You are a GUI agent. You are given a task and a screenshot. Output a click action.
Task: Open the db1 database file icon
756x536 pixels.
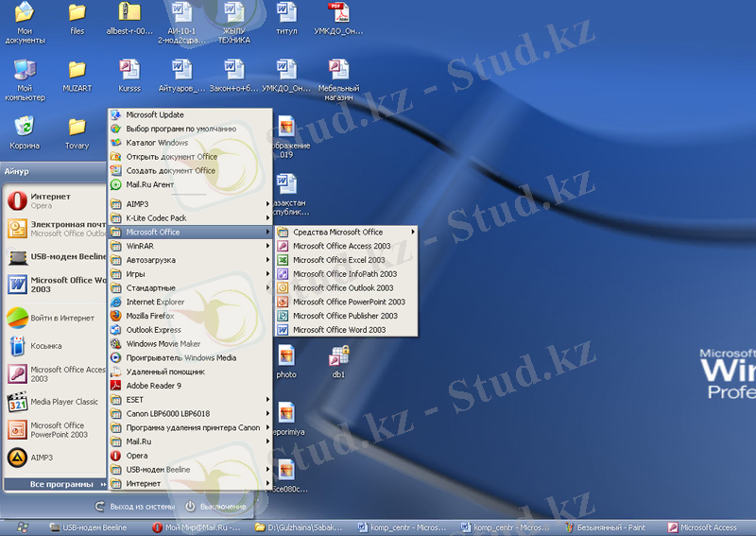click(338, 358)
